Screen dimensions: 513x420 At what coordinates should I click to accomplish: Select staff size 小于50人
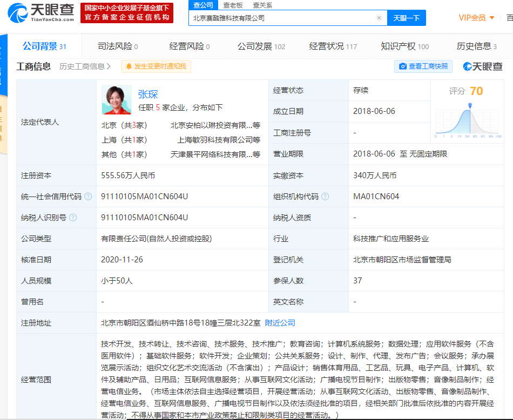tap(117, 281)
